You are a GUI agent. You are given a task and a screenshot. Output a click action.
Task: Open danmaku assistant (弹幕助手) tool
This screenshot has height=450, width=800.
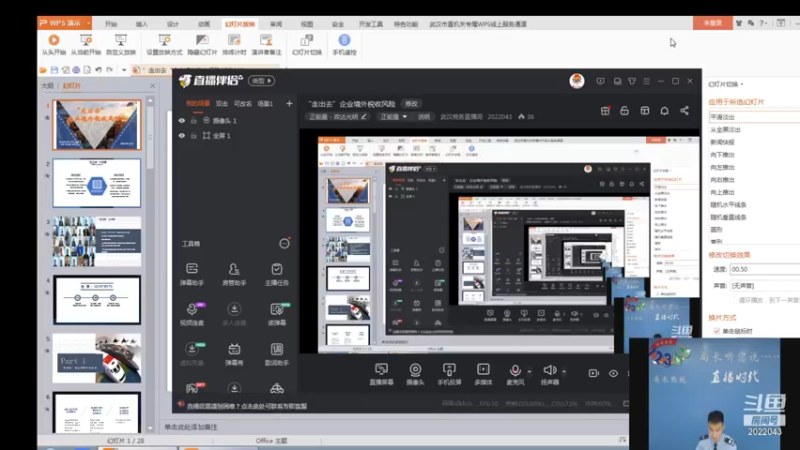coord(192,274)
